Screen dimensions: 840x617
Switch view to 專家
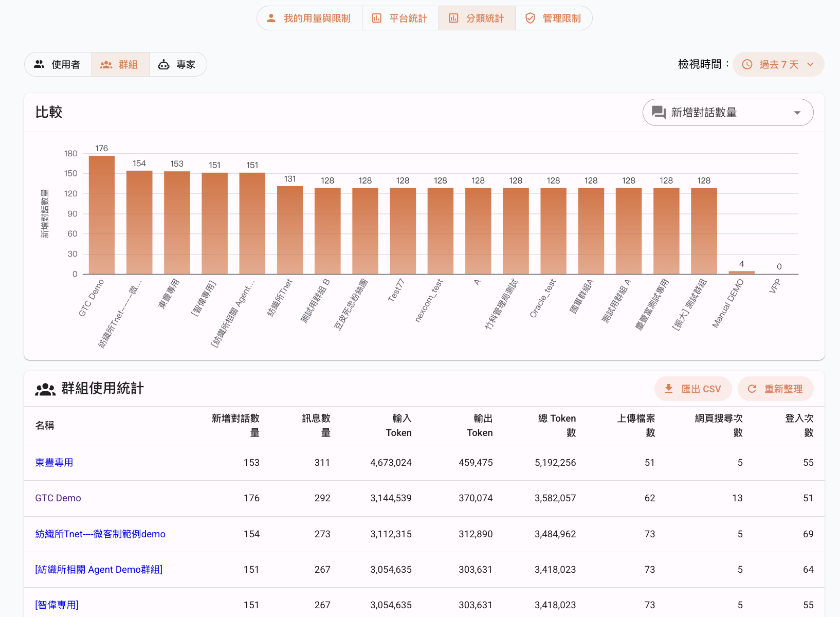(x=178, y=64)
